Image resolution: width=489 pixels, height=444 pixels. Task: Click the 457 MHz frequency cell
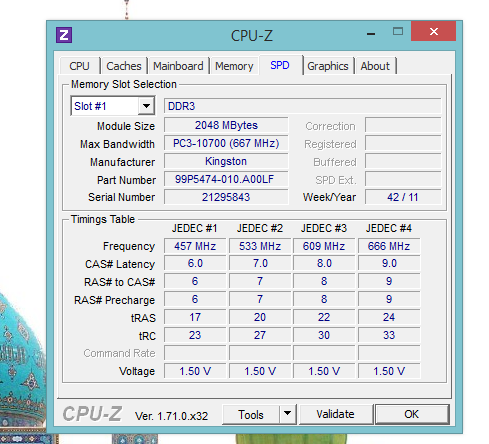pyautogui.click(x=195, y=246)
